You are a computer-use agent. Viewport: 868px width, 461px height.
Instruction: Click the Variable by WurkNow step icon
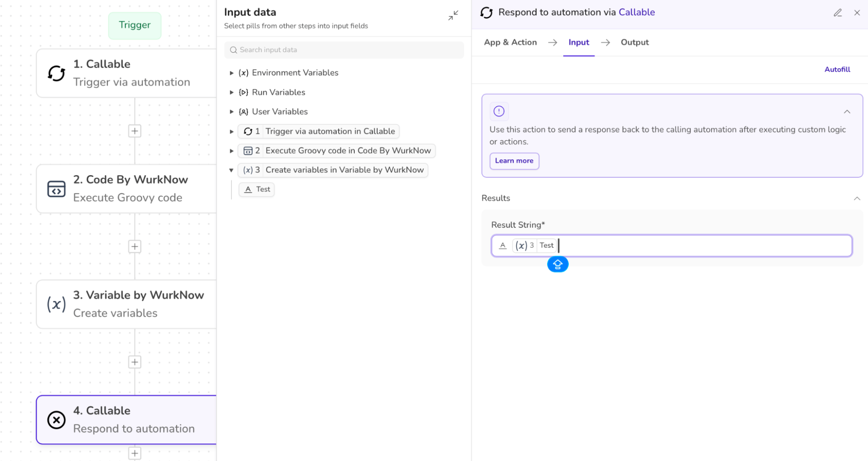coord(56,304)
